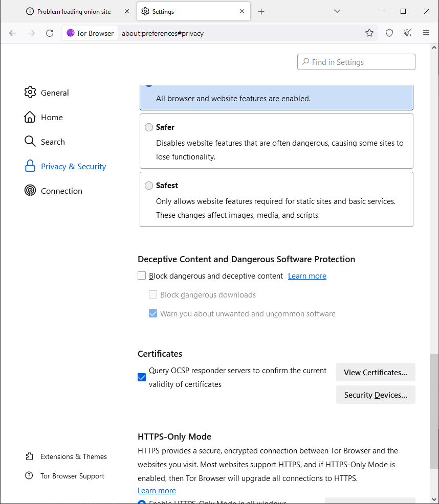Image resolution: width=439 pixels, height=504 pixels.
Task: Click Security Devices button
Action: tap(376, 395)
